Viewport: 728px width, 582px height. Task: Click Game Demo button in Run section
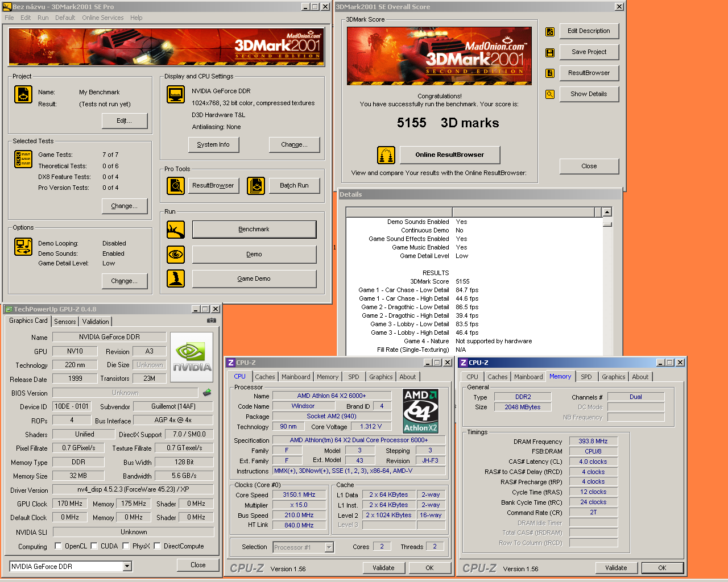(x=254, y=278)
